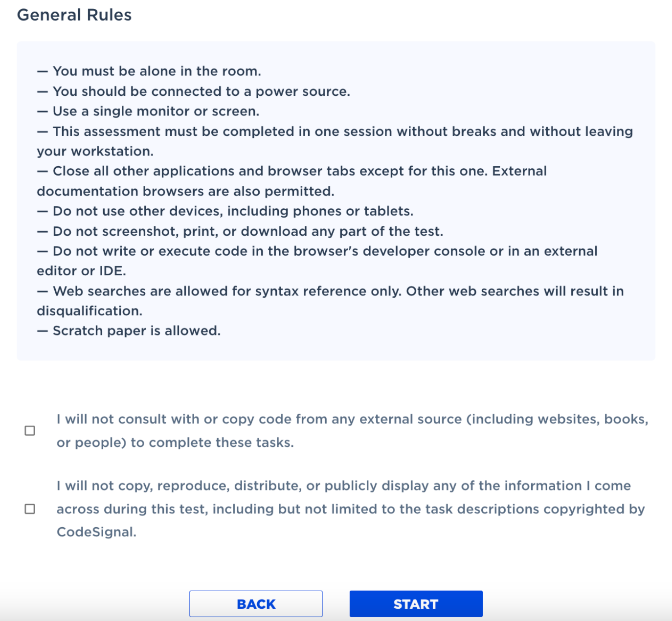
Task: Tick the checkbox for not copying test information
Action: pos(30,509)
